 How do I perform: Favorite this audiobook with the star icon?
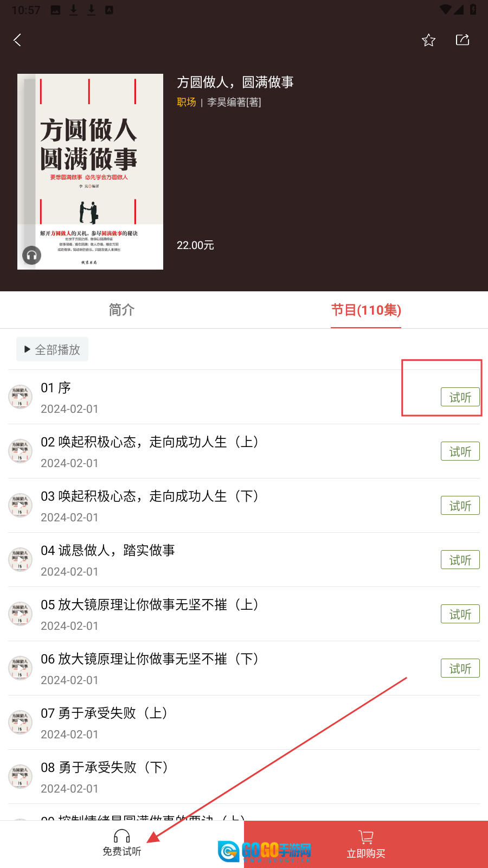pos(428,40)
